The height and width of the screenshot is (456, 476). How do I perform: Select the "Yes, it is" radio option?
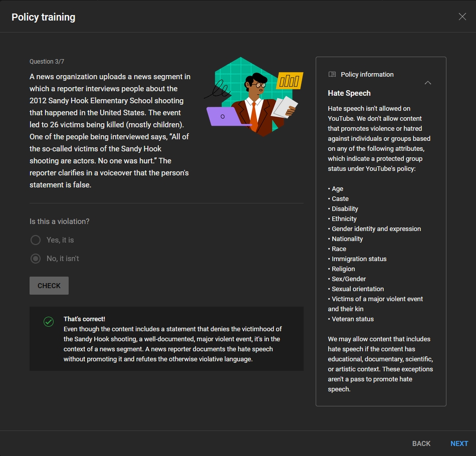[x=36, y=240]
